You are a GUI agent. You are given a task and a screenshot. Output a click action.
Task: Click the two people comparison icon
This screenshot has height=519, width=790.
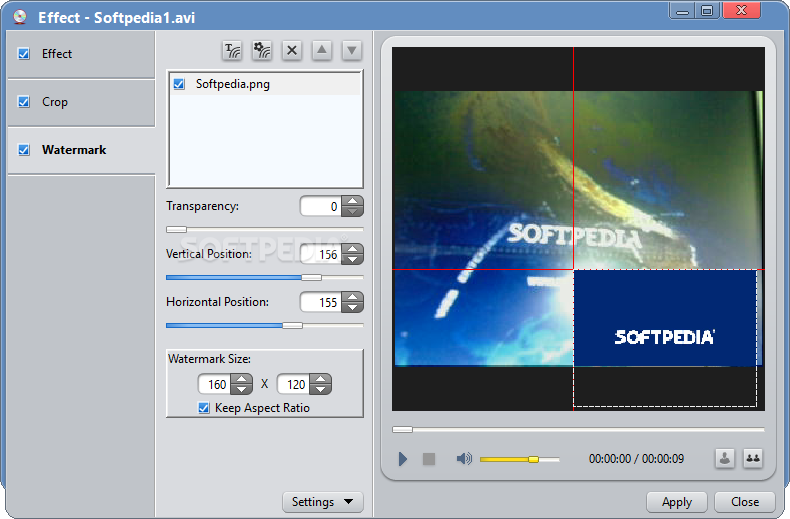tap(753, 459)
